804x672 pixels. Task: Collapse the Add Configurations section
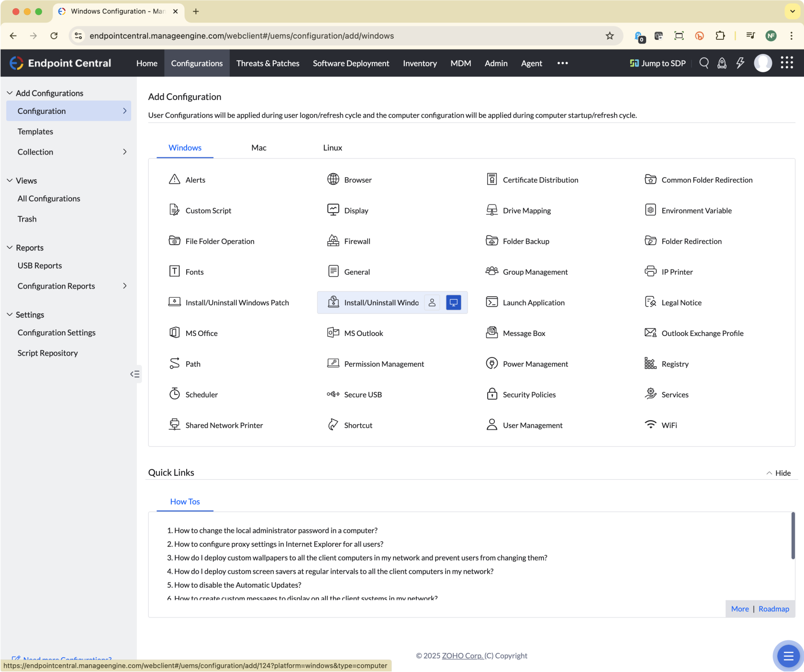tap(10, 93)
